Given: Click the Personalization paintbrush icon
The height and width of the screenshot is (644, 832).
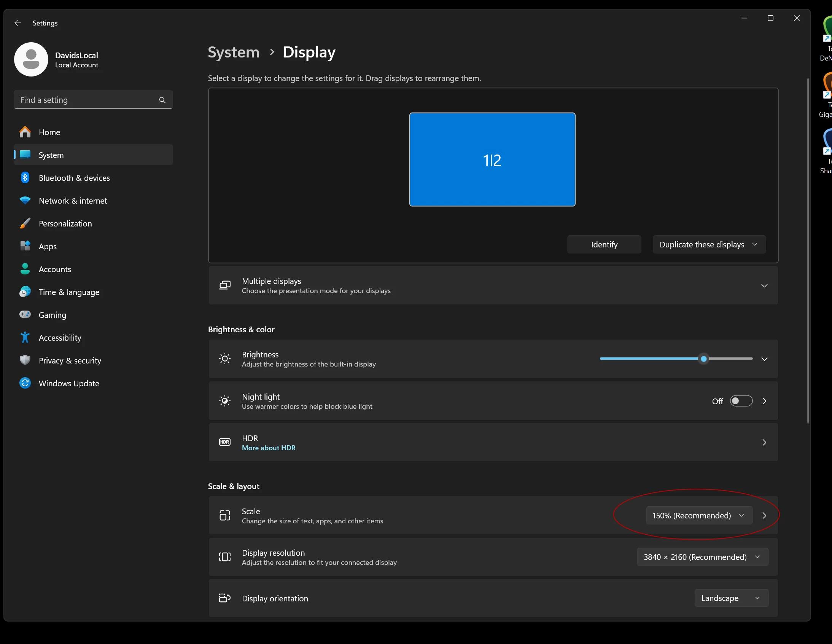Looking at the screenshot, I should coord(25,223).
